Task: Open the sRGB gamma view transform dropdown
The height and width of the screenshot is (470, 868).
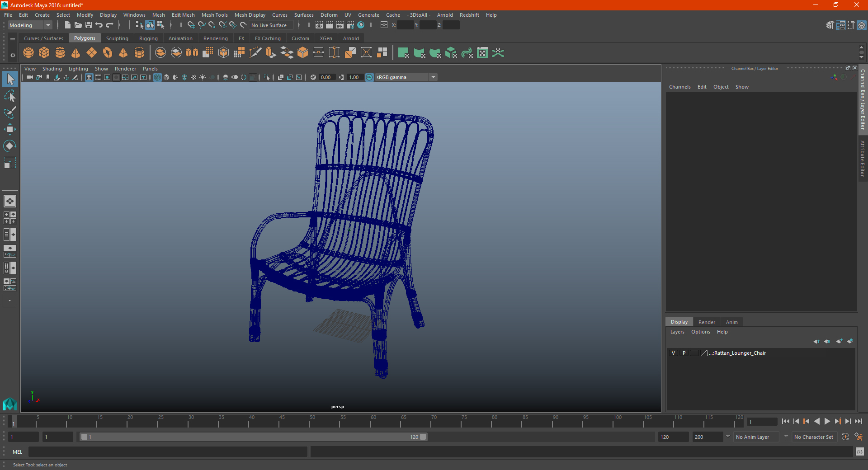Action: coord(406,77)
